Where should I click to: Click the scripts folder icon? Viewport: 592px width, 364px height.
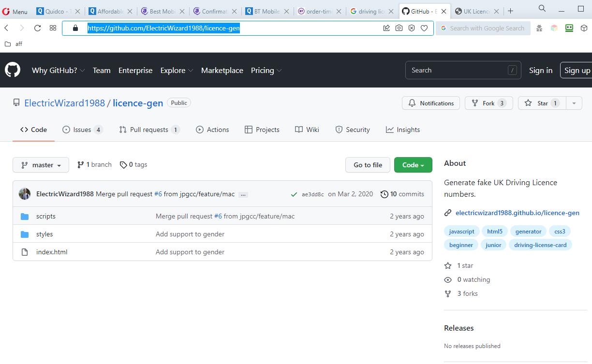click(25, 216)
